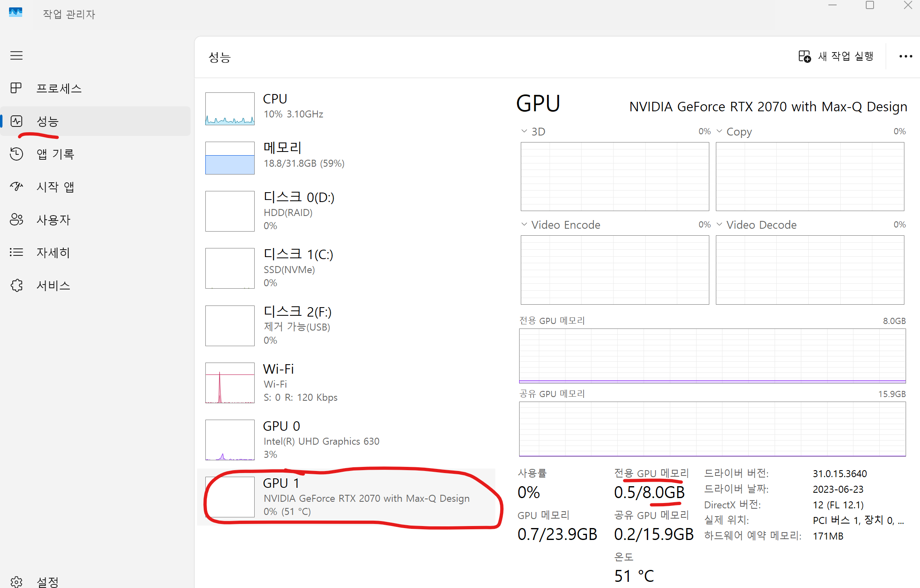Open the Video Decode graph dropdown
The image size is (920, 588).
tap(719, 225)
